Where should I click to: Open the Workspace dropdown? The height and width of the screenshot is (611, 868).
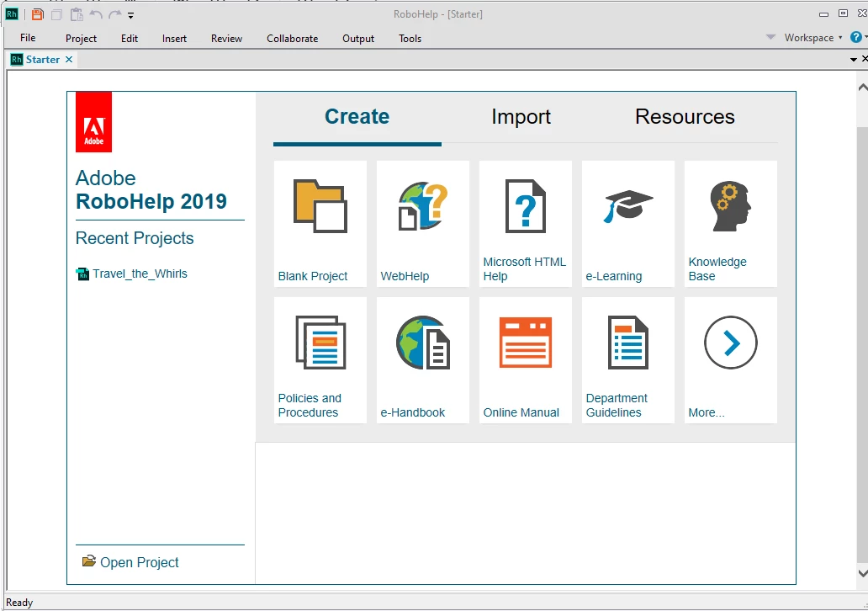tap(813, 38)
